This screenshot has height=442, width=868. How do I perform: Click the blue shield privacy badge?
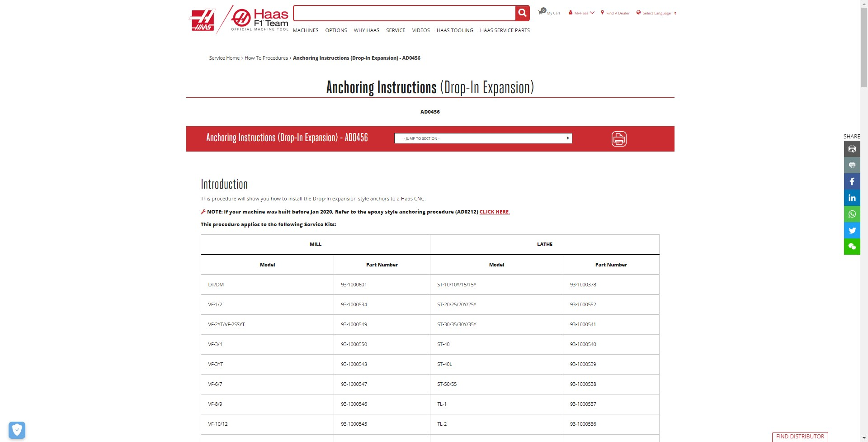click(x=17, y=430)
